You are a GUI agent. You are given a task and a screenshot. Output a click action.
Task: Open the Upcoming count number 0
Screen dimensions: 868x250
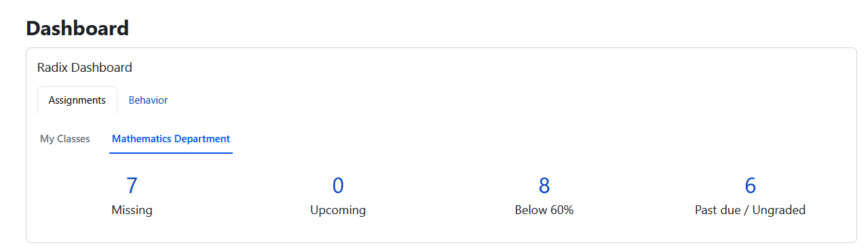[x=338, y=186]
